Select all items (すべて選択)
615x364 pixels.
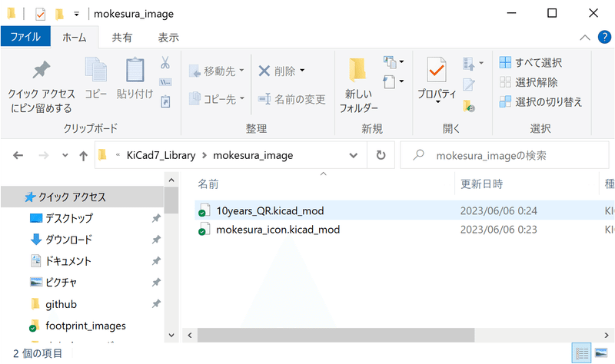[x=530, y=62]
